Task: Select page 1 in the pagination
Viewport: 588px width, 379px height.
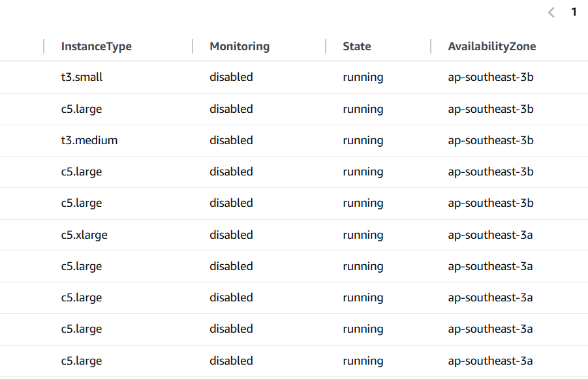Action: pyautogui.click(x=574, y=12)
